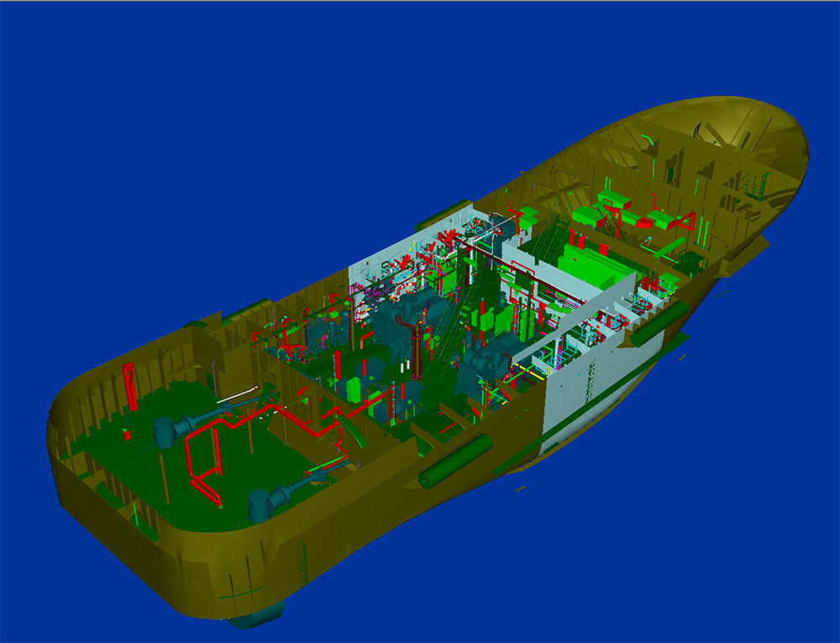Select the dark green cylinder on the midship hull side
The width and height of the screenshot is (840, 643).
pyautogui.click(x=455, y=461)
